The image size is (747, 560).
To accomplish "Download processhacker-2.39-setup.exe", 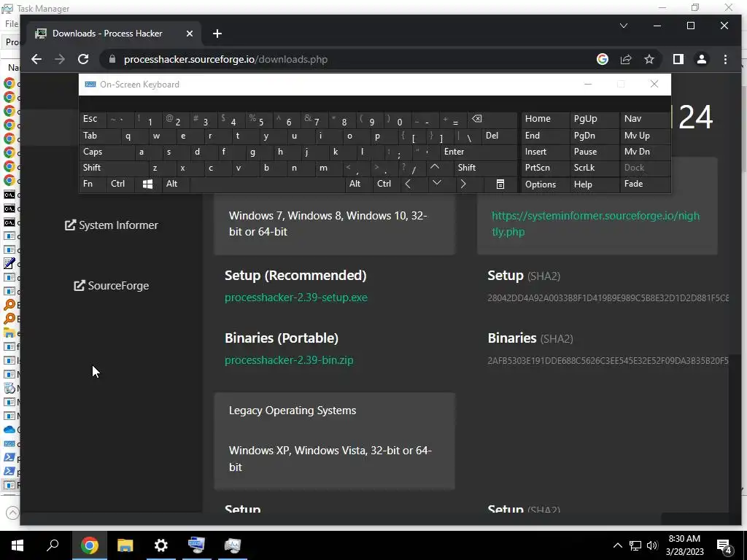I will point(296,297).
